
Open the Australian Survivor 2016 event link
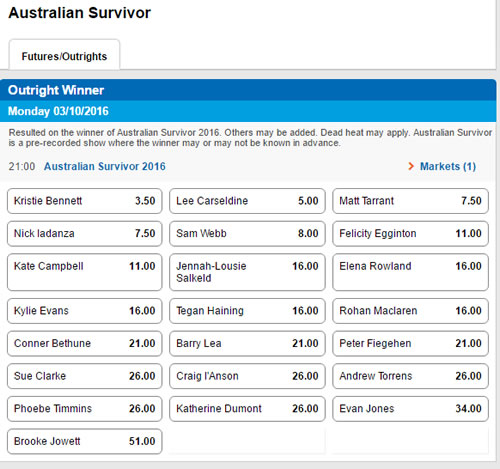coord(105,166)
